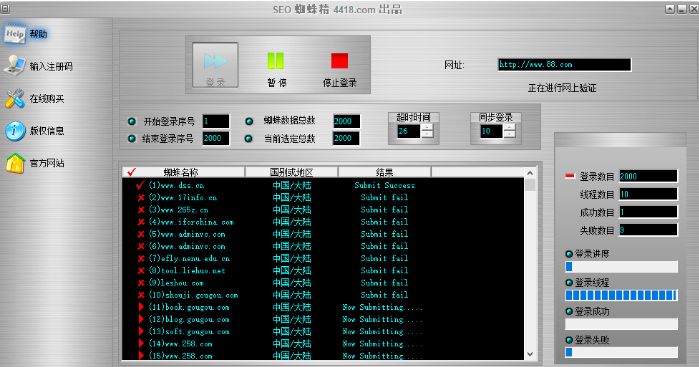This screenshot has height=367, width=699.
Task: Click the 开始登录序号 start number field
Action: point(216,121)
